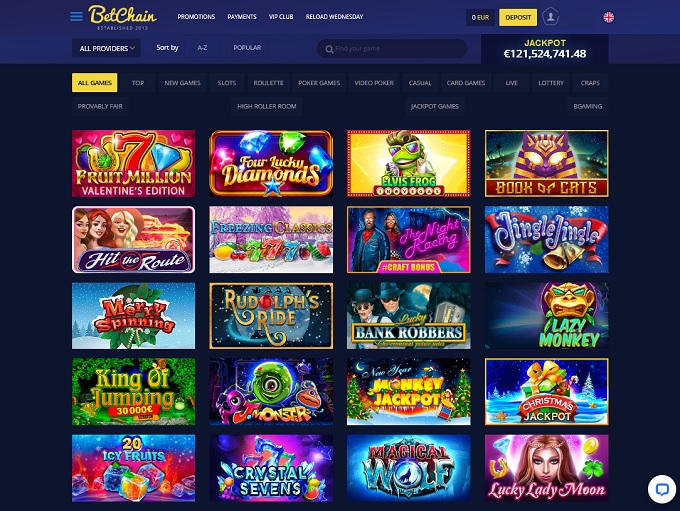
Task: Expand the All Providers dropdown
Action: point(106,48)
